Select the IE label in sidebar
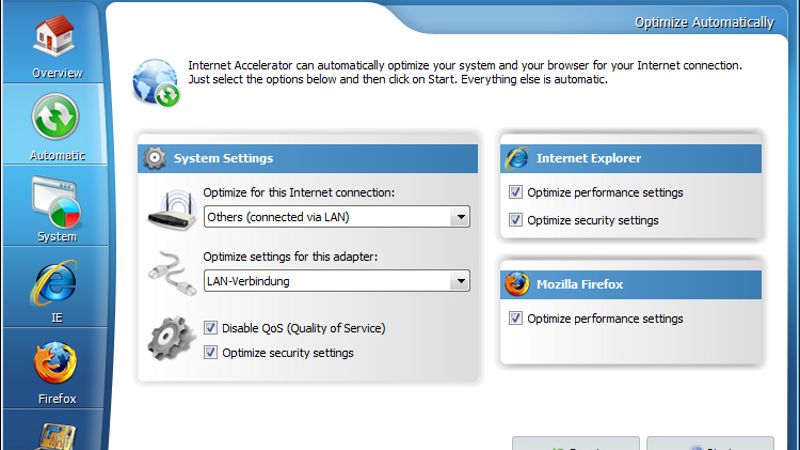This screenshot has height=450, width=800. tap(57, 317)
